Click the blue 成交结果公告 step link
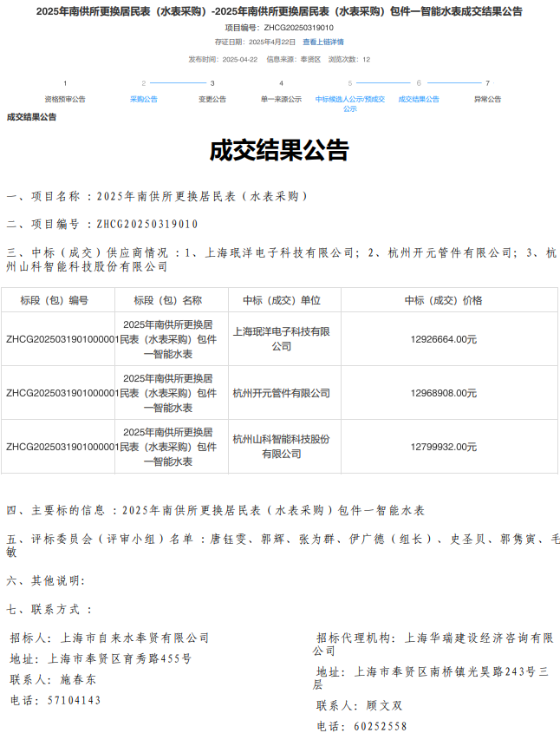This screenshot has width=560, height=733. coord(419,100)
